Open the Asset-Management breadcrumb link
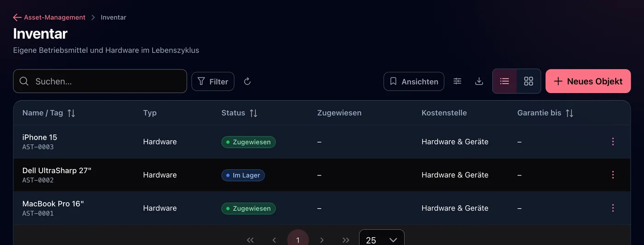Viewport: 644px width, 245px height. coord(55,17)
